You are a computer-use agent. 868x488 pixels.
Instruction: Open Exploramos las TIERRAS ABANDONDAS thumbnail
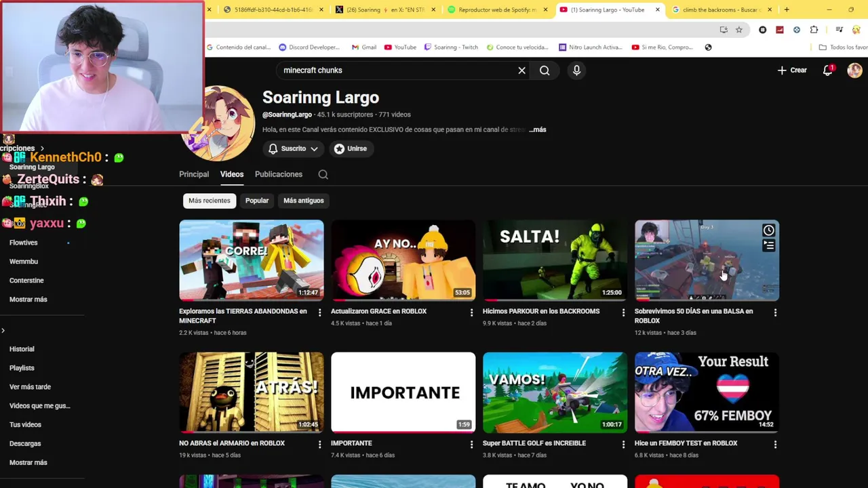252,260
